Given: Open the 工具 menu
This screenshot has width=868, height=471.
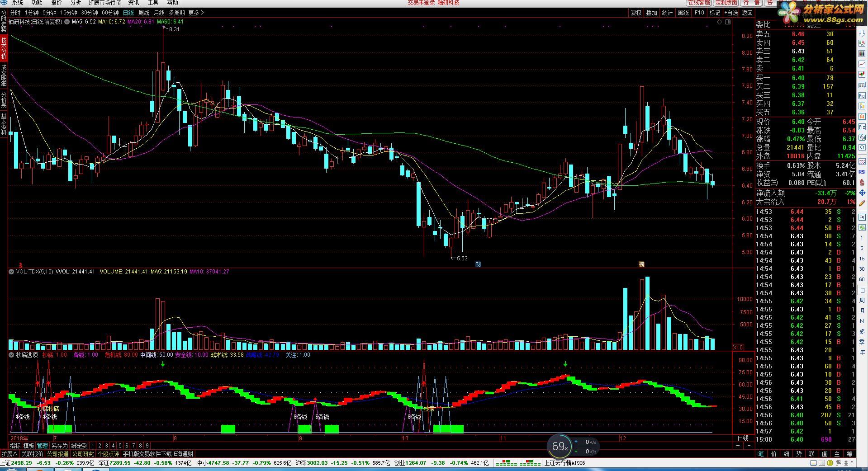Looking at the screenshot, I should (x=153, y=3).
